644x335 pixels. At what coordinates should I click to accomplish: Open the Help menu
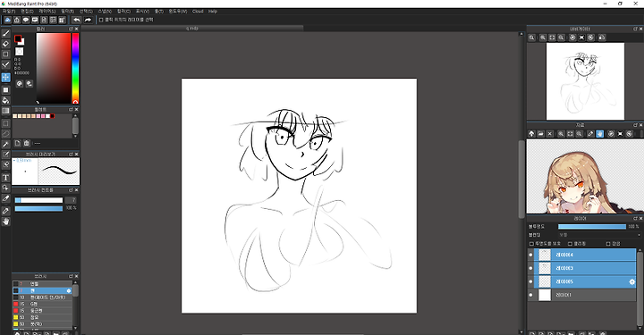[x=212, y=12]
